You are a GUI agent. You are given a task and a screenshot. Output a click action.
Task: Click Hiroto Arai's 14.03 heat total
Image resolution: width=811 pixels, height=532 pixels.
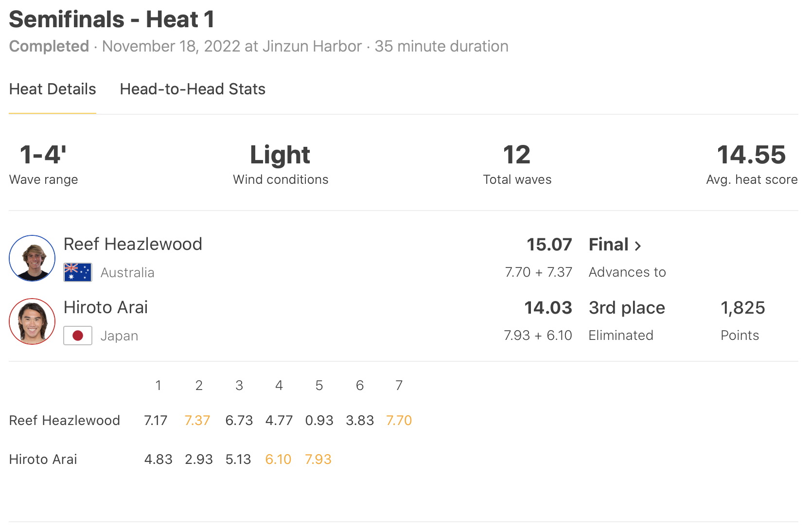click(x=548, y=308)
